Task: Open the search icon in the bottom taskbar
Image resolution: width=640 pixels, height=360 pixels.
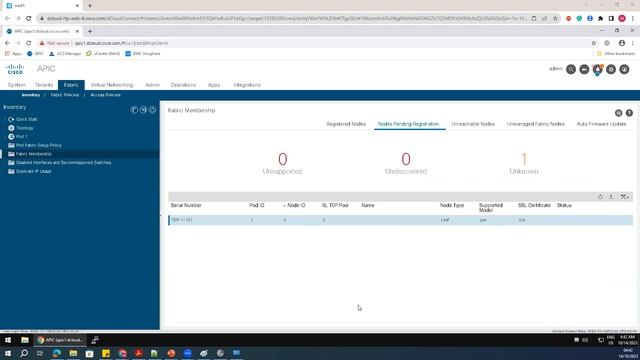Action: coord(24,353)
